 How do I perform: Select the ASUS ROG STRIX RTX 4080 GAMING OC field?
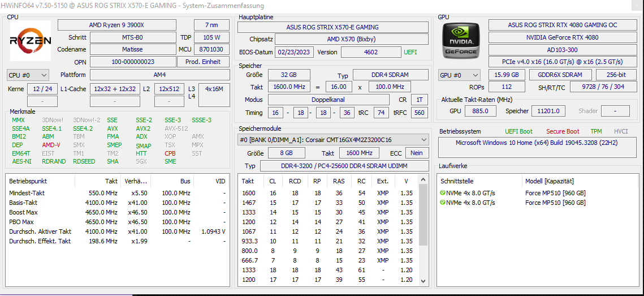(x=562, y=25)
